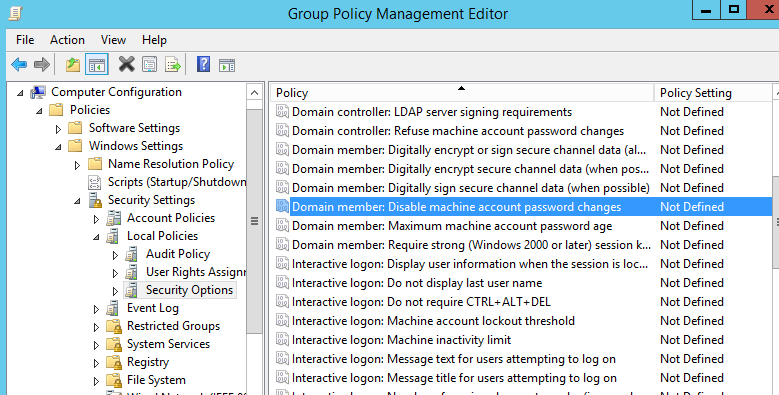Open the Help menu
779x395 pixels.
[154, 40]
